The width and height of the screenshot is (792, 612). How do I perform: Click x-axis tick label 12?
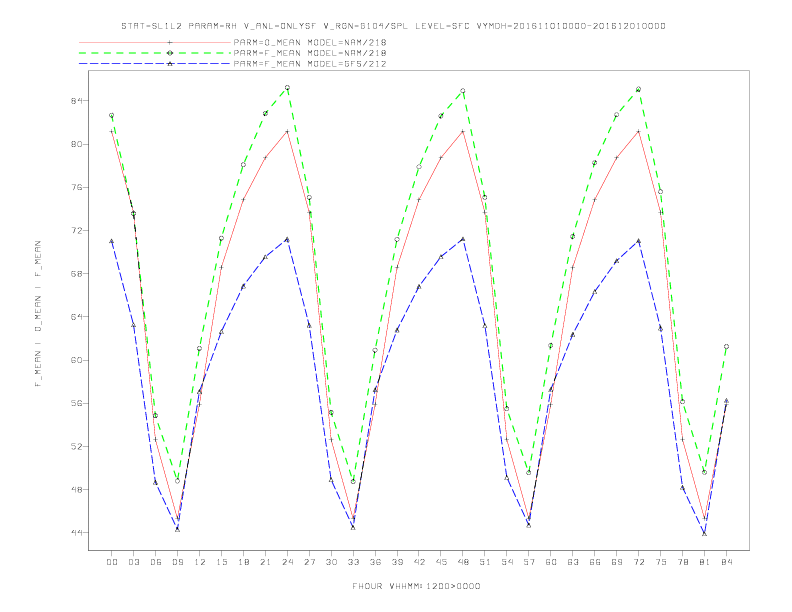(200, 562)
